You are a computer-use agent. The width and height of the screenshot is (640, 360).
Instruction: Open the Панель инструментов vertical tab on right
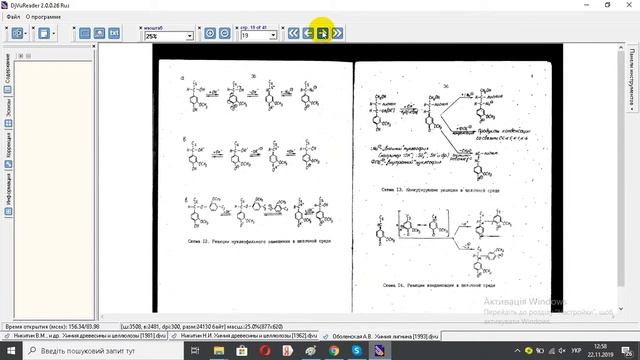(631, 79)
